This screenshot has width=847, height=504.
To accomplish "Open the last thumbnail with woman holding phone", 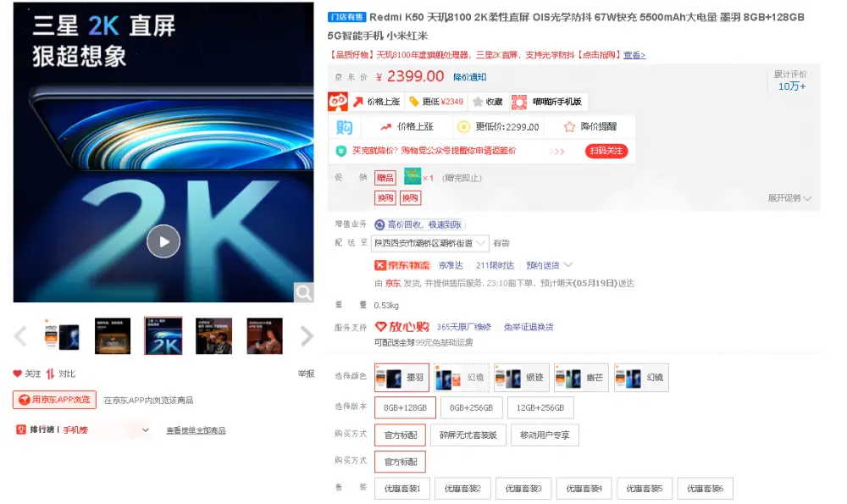I will point(264,335).
